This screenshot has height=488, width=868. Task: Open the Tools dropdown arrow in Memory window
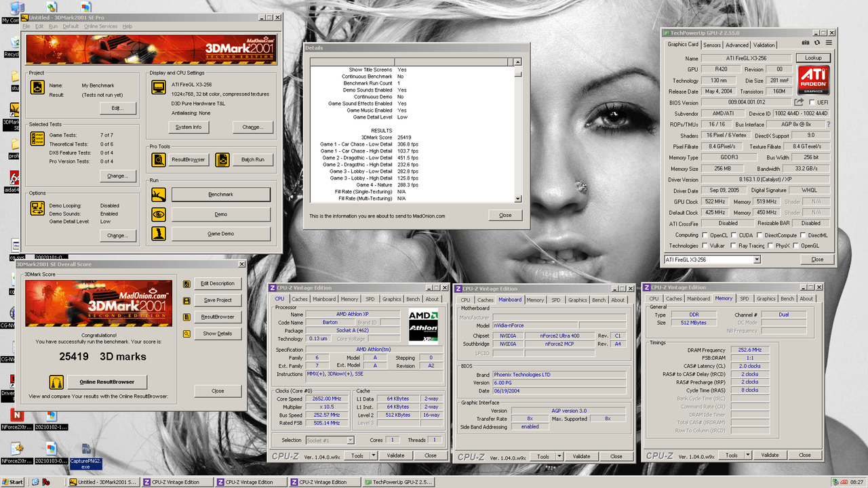click(x=749, y=455)
